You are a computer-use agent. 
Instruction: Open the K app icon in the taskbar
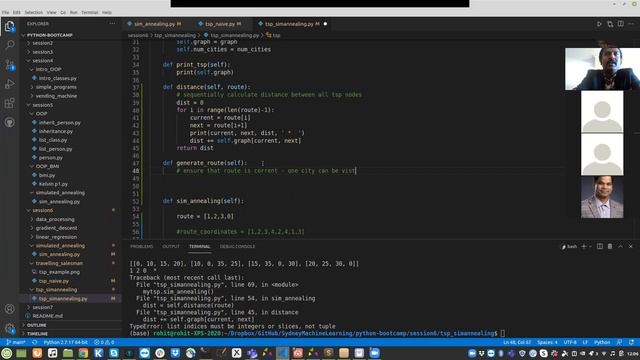[x=98, y=353]
